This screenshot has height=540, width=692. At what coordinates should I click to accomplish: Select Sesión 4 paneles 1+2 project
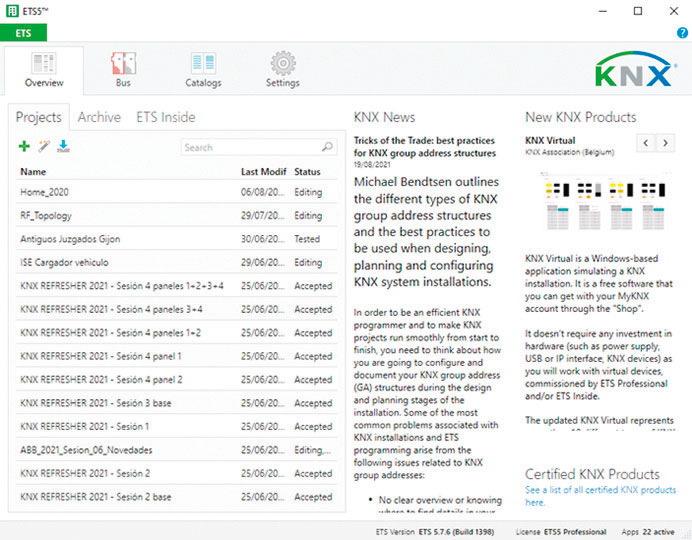coord(177,332)
